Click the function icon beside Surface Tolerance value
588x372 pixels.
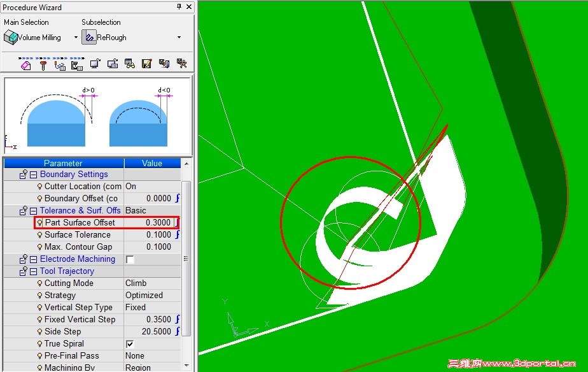(178, 234)
